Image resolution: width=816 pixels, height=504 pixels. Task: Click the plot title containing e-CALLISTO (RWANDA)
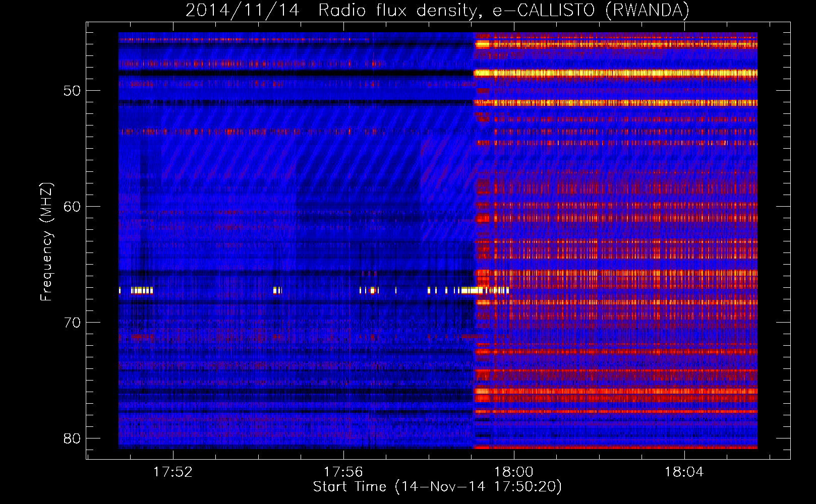pyautogui.click(x=438, y=10)
